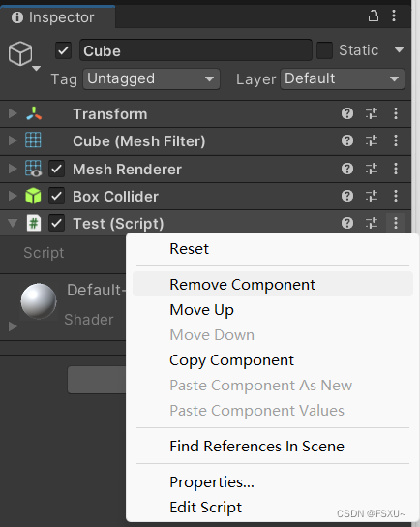Lock the Inspector with the padlock icon
The image size is (420, 527).
[374, 16]
